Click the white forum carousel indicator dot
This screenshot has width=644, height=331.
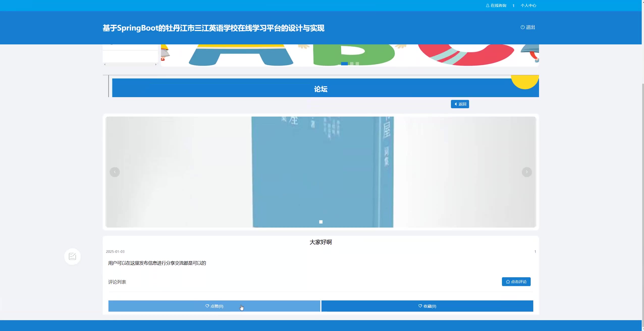(x=321, y=222)
